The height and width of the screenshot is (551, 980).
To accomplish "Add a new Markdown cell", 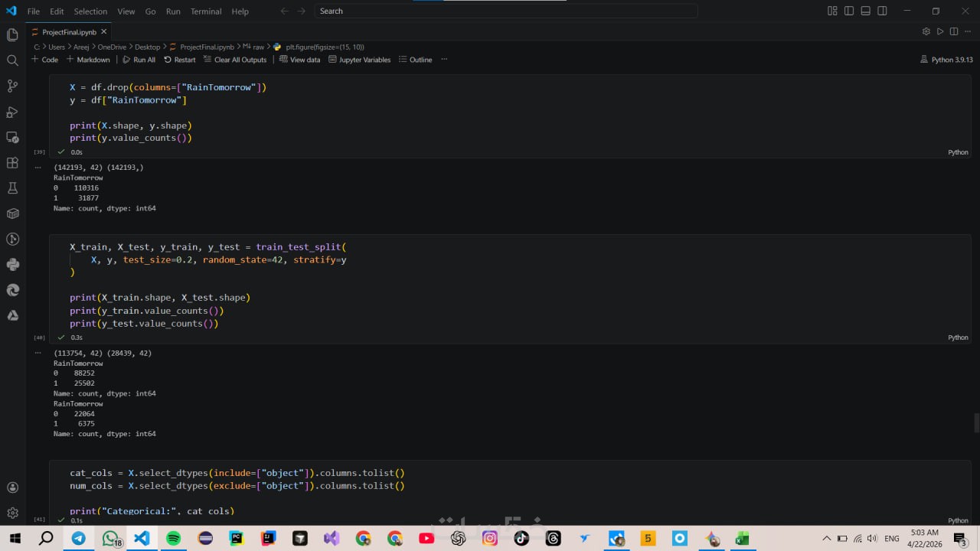I will 88,60.
